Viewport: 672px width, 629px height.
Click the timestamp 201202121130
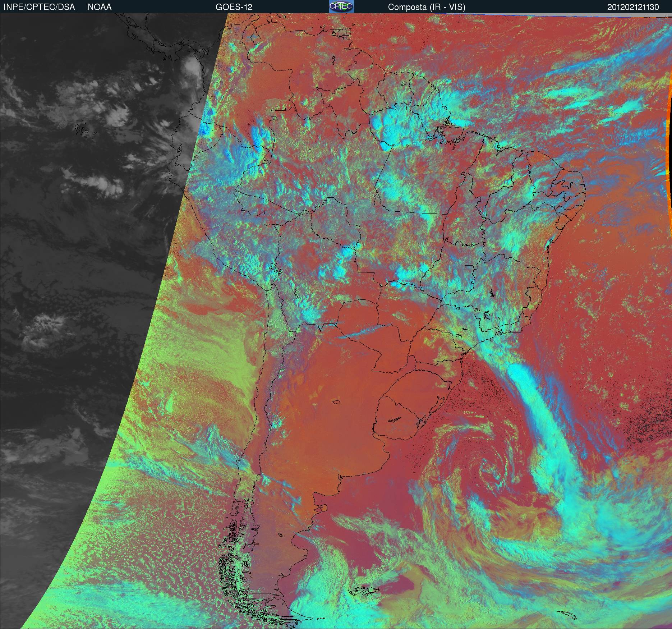(633, 7)
